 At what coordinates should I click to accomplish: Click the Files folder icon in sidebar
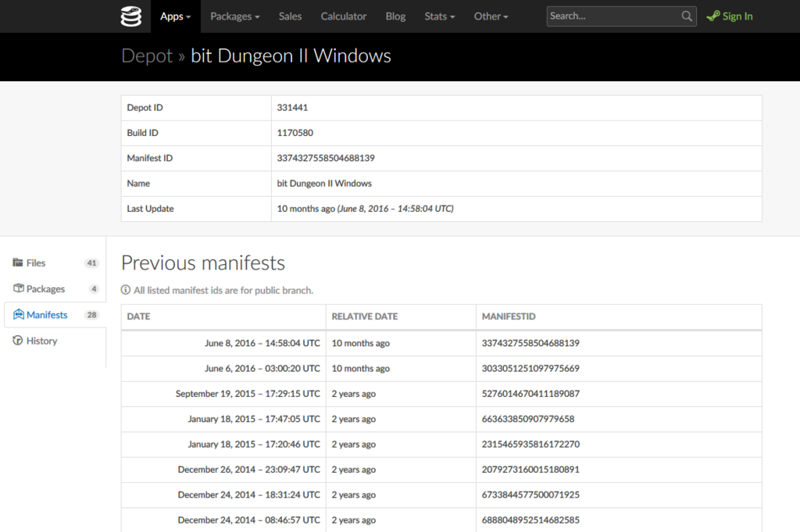(x=18, y=262)
